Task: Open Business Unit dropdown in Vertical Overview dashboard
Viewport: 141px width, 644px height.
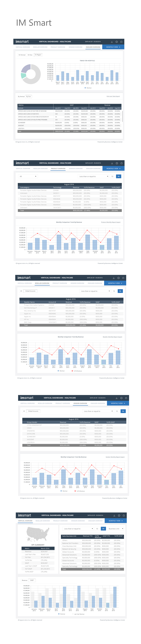Action: [116, 529]
